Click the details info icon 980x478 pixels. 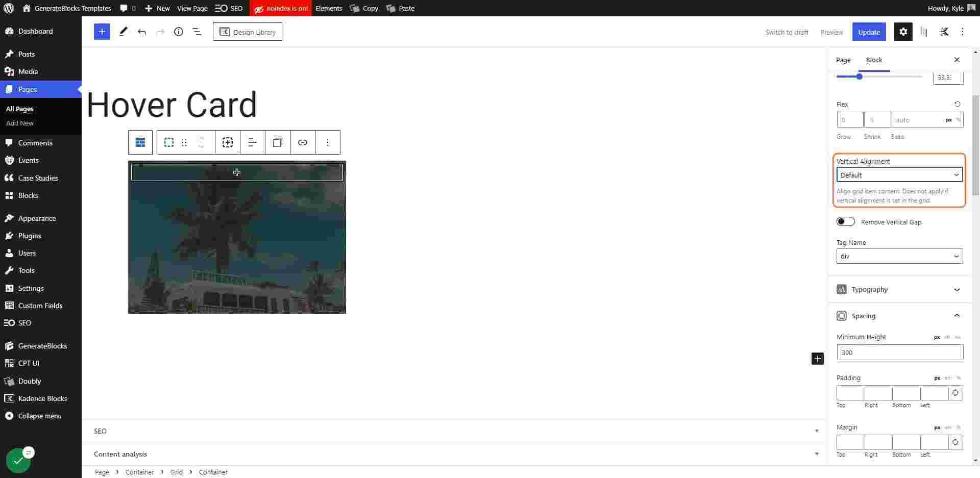point(178,32)
